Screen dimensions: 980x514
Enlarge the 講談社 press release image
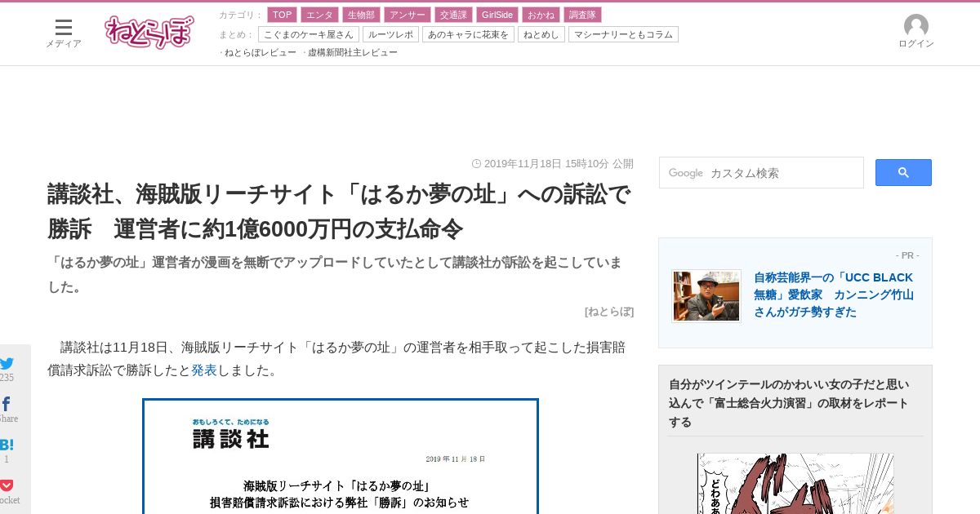point(341,456)
